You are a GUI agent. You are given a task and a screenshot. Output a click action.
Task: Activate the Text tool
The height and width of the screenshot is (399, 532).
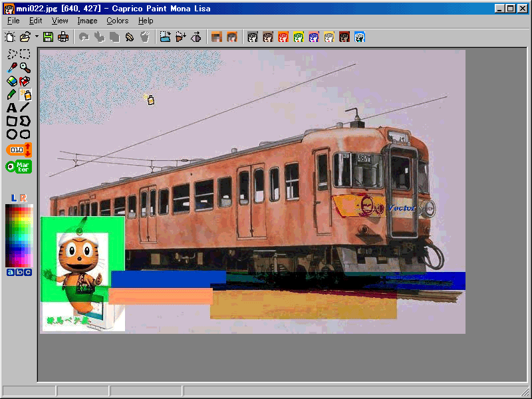[12, 108]
